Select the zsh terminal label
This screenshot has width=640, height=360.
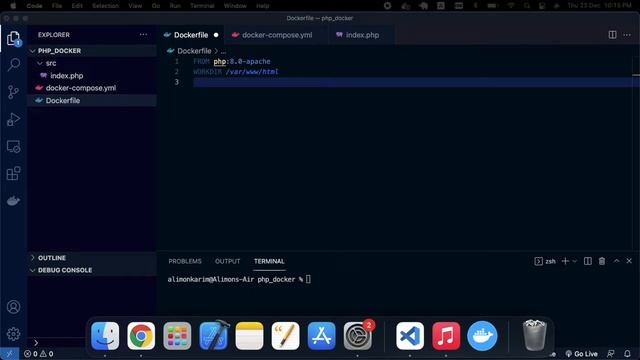tap(550, 262)
